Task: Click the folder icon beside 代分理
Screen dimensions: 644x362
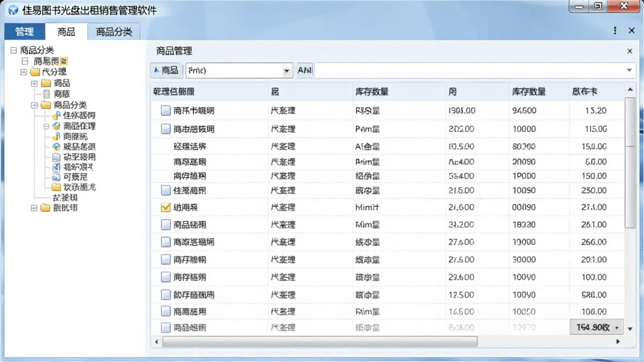Action: tap(35, 72)
